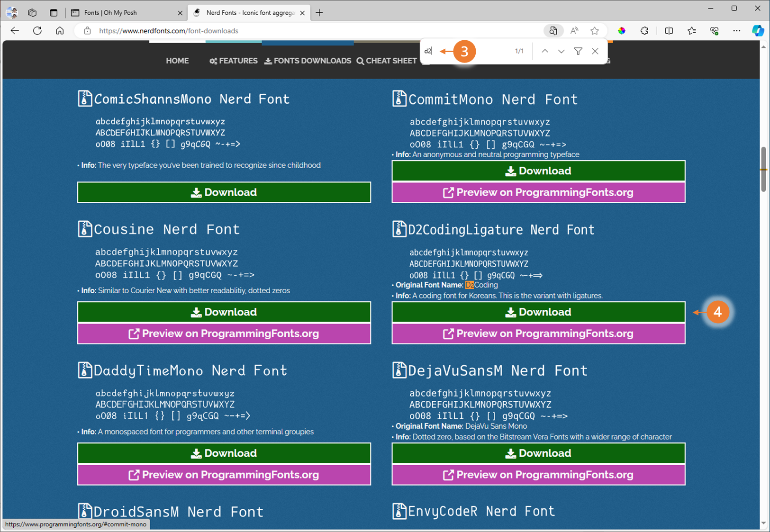Download D2CodingLigature Nerd Font
The height and width of the screenshot is (532, 770).
[x=538, y=312]
